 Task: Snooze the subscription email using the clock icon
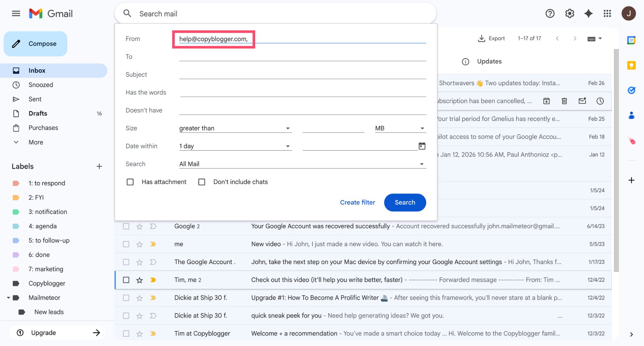(x=600, y=101)
